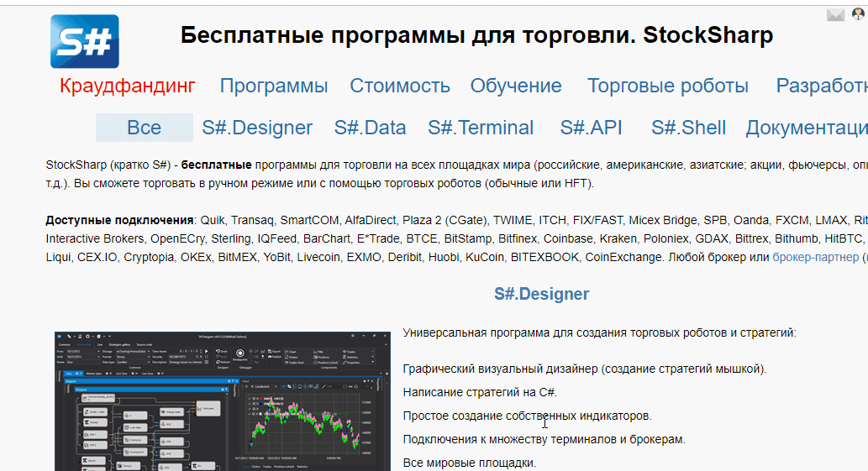Click the page title Бесплатные программы для торговли
868x471 pixels.
click(476, 34)
